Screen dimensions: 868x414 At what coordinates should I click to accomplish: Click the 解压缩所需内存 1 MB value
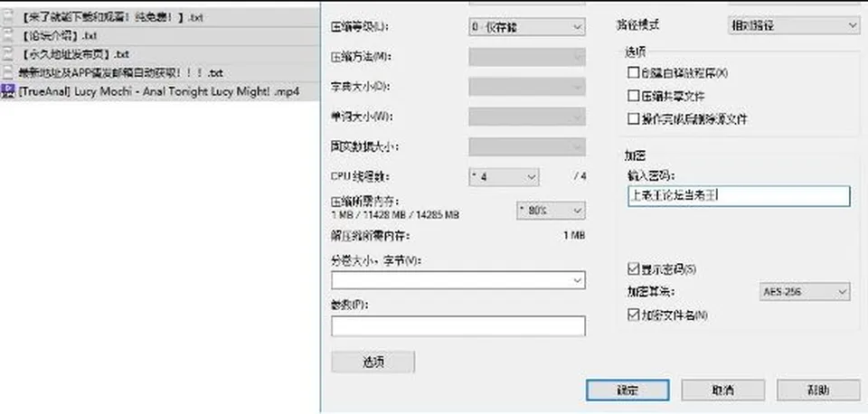click(574, 236)
